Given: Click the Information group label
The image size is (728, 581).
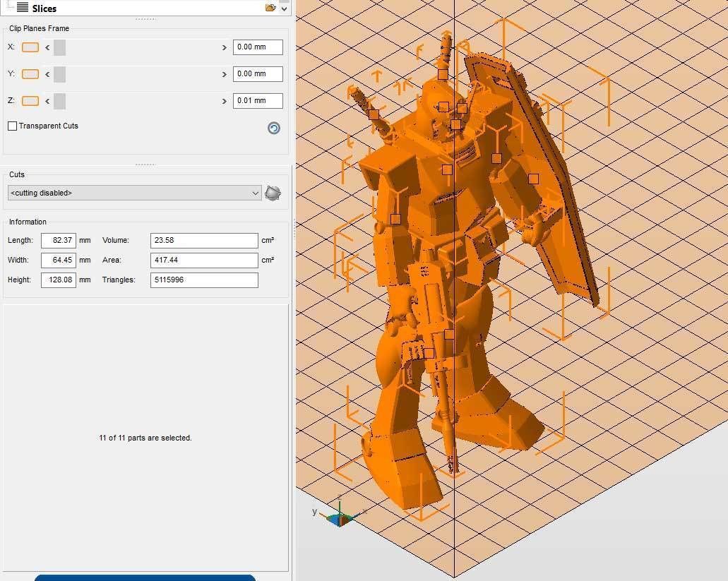Looking at the screenshot, I should point(28,222).
